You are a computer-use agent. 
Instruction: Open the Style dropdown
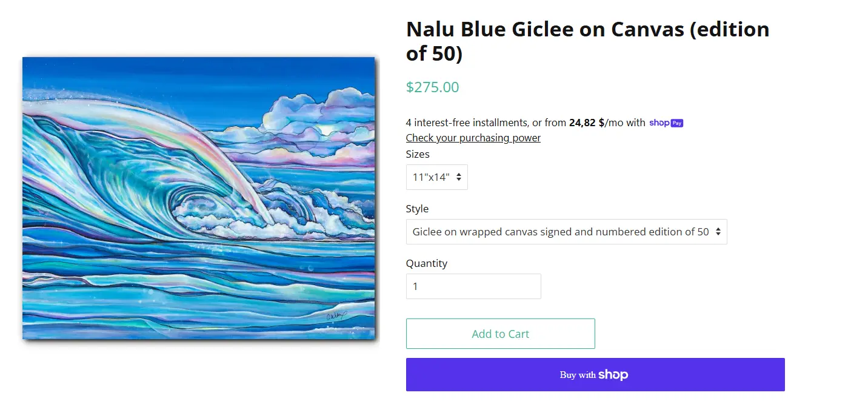[566, 231]
